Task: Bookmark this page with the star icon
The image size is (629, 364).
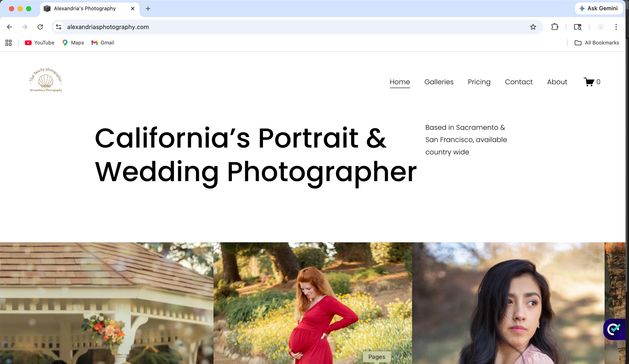Action: (533, 27)
